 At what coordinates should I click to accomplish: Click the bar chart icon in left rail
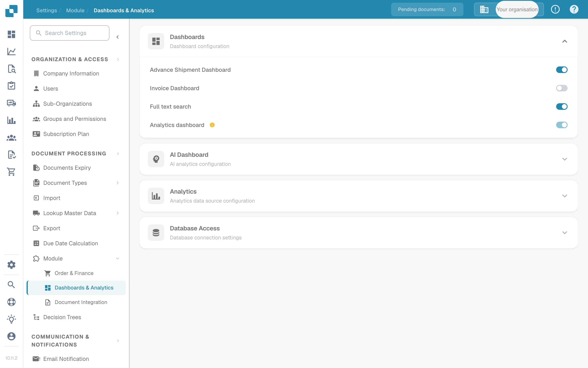11,120
